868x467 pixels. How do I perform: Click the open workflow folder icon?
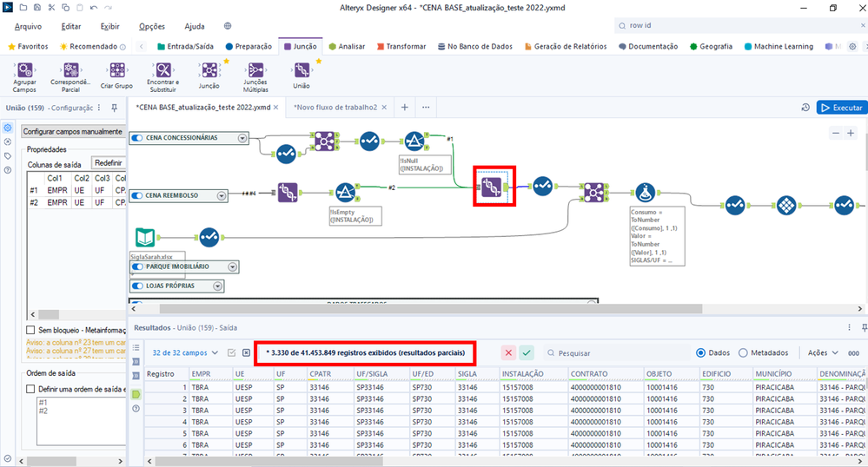click(23, 8)
